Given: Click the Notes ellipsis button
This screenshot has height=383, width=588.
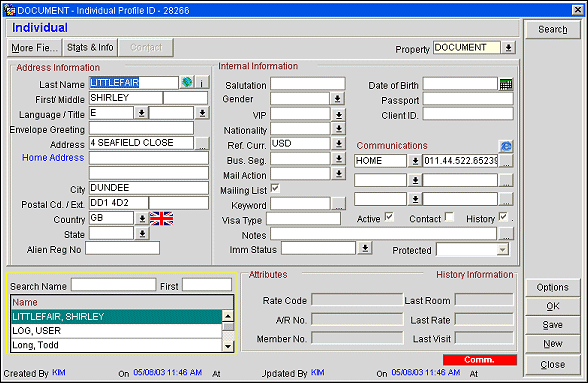Looking at the screenshot, I should click(x=506, y=234).
